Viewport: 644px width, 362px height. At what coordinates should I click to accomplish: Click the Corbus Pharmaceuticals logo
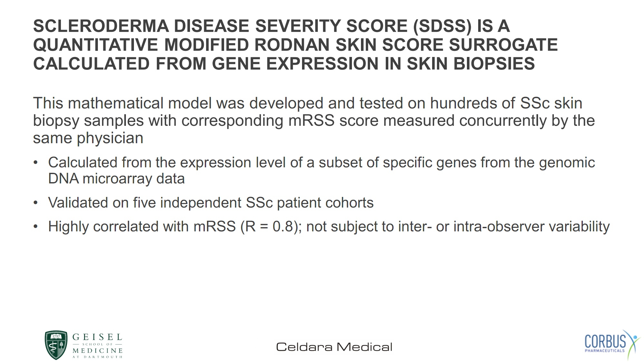click(x=612, y=345)
